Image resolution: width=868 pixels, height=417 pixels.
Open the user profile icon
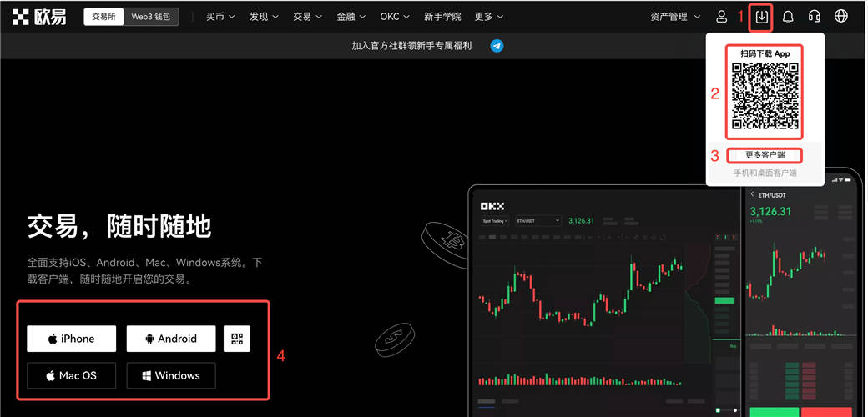(x=722, y=17)
